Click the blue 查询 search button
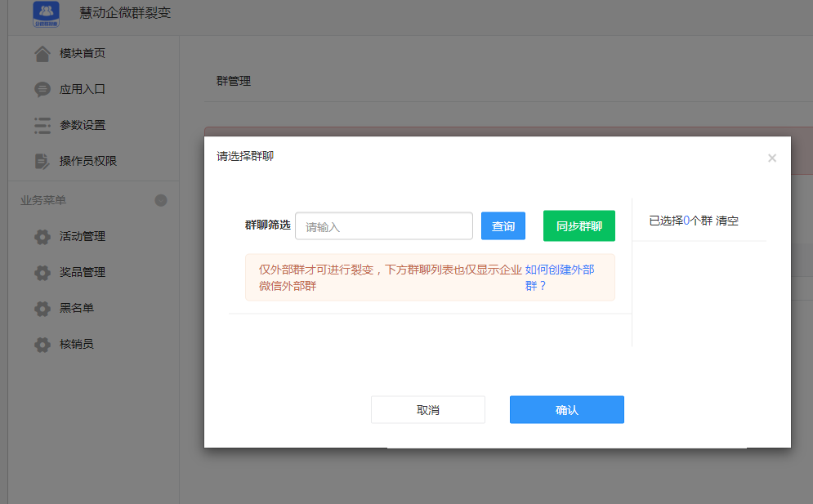This screenshot has height=504, width=813. coord(503,225)
